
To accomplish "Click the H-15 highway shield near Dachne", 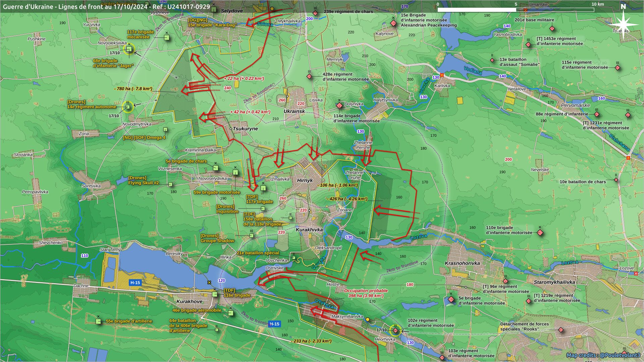I will point(135,283).
